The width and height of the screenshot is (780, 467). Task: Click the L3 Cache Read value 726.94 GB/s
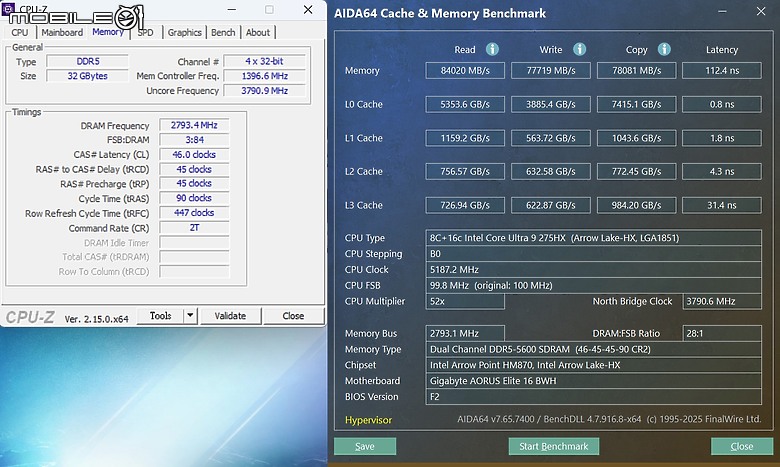coord(465,205)
